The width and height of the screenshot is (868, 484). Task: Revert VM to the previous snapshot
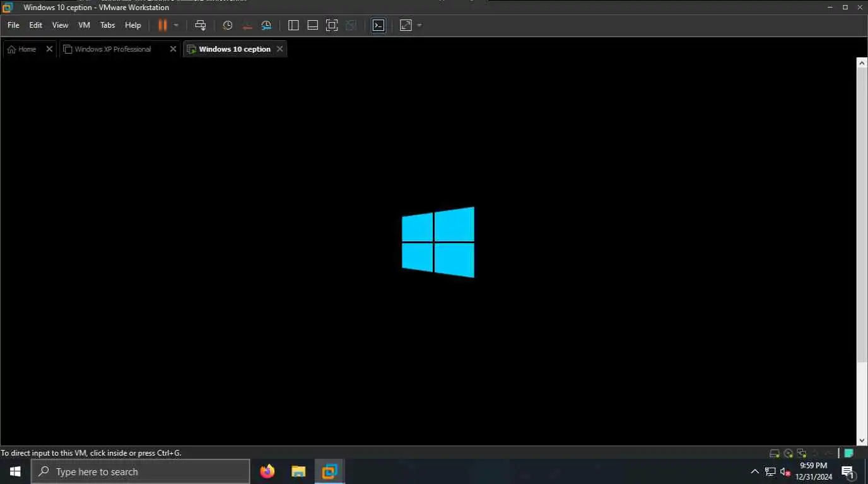pyautogui.click(x=247, y=25)
